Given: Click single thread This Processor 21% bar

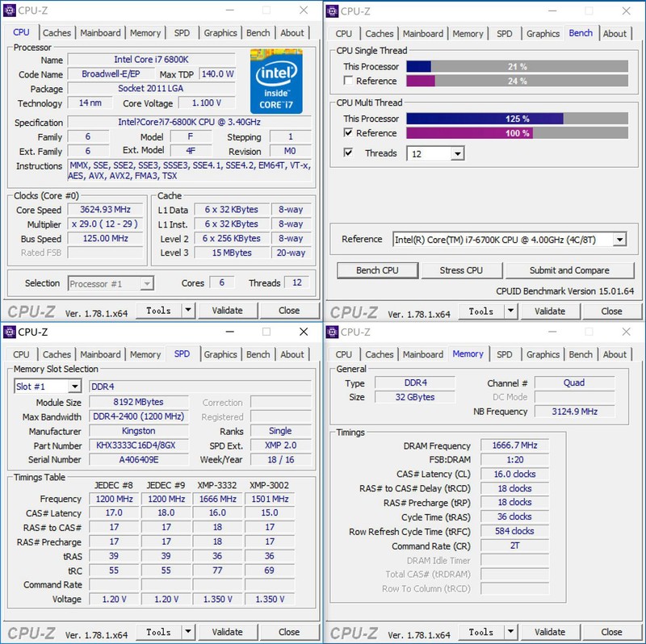Looking at the screenshot, I should pyautogui.click(x=517, y=66).
